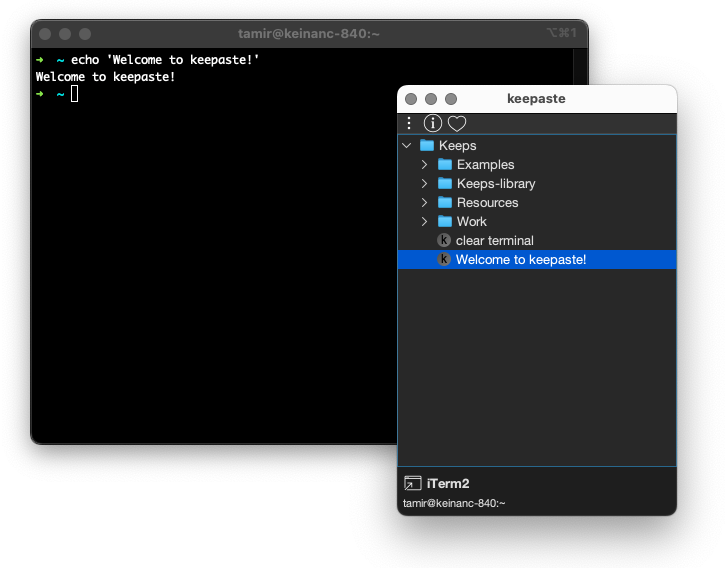The height and width of the screenshot is (568, 725).
Task: Click the k icon beside Welcome to keepaste!
Action: coord(444,259)
